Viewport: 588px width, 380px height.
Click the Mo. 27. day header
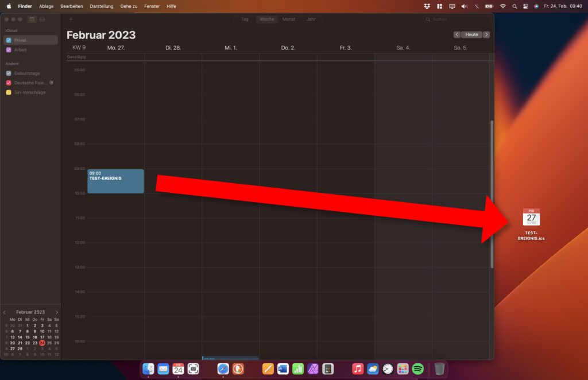[x=116, y=48]
